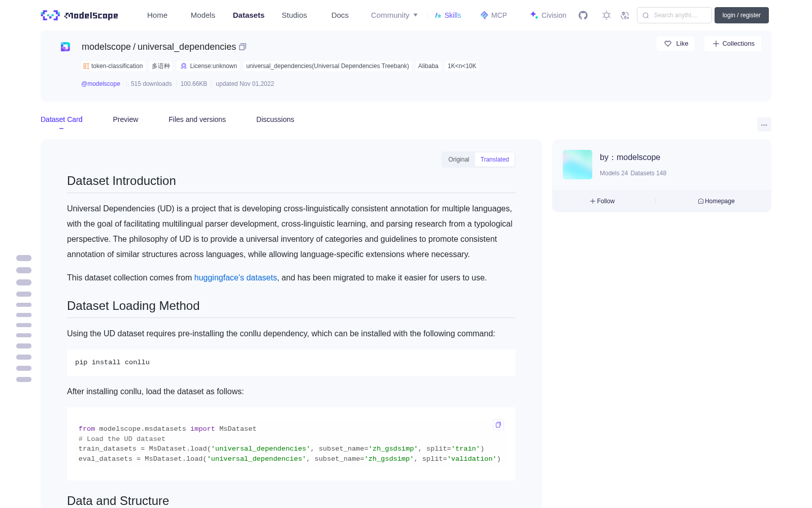Screen dimensions: 812x508
Task: Click the License:unknown badge icon
Action: (184, 66)
